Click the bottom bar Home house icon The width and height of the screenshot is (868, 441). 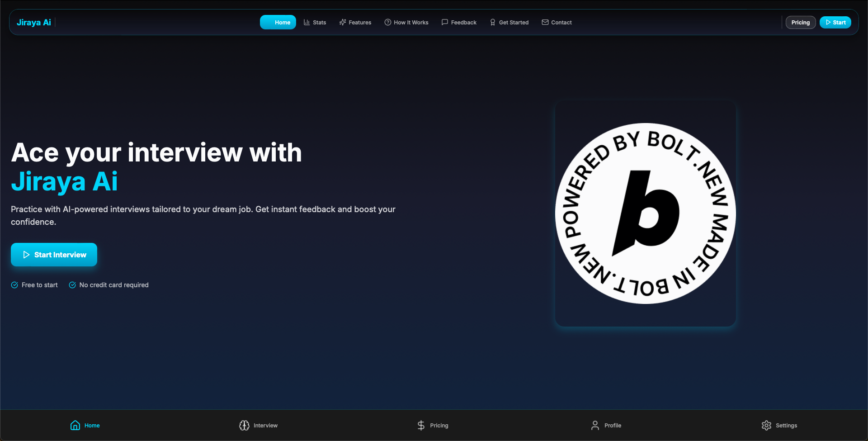click(x=75, y=425)
